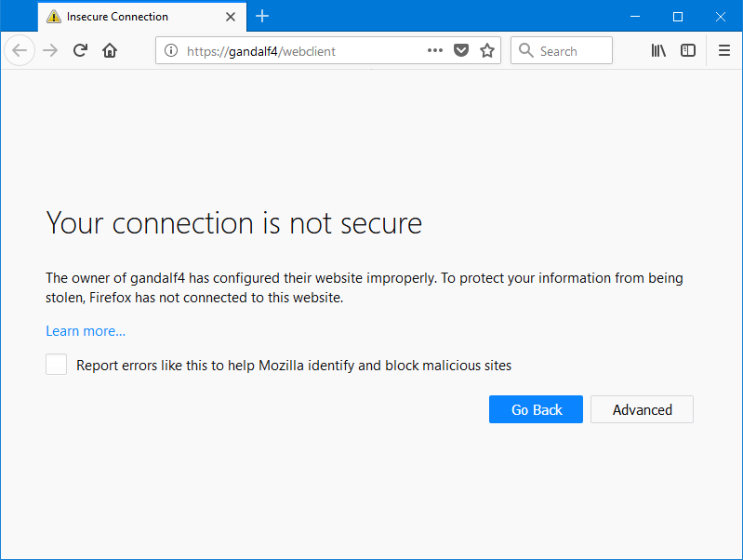Viewport: 743px width, 560px height.
Task: Click the back navigation arrow
Action: coord(20,50)
